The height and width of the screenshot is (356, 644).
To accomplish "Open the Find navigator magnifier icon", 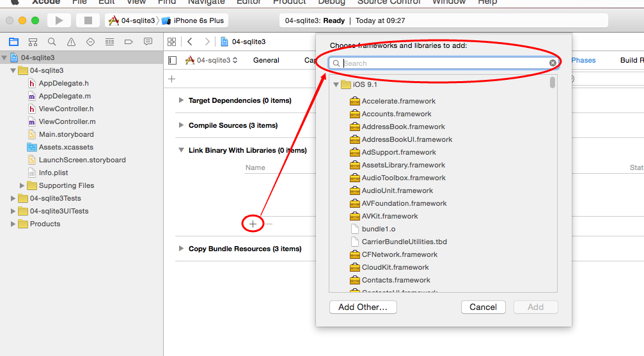I will 52,42.
